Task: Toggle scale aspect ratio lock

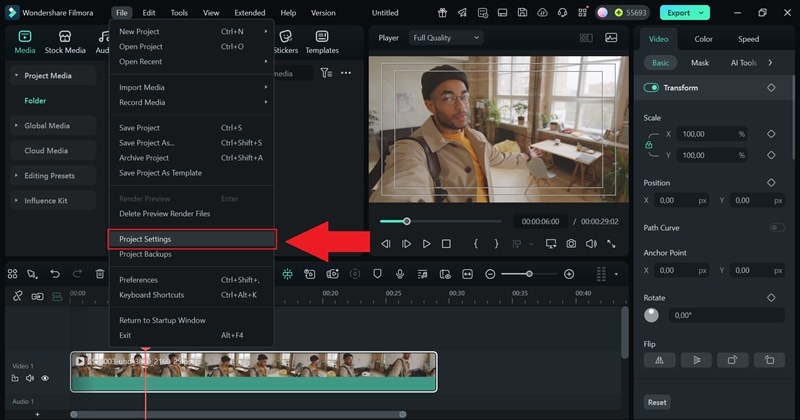Action: tap(648, 145)
